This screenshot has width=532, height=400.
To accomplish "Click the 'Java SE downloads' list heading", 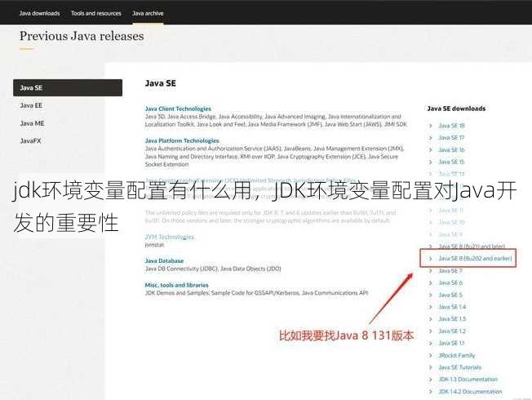I will pos(456,109).
